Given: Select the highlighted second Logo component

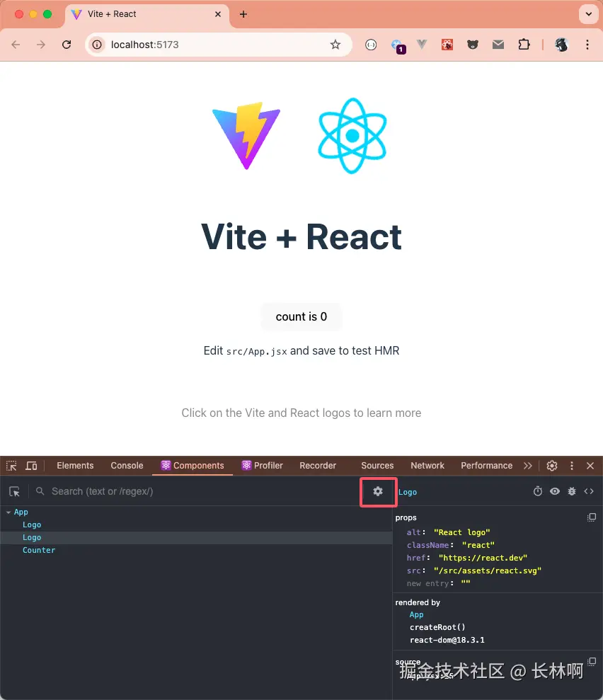Looking at the screenshot, I should (x=32, y=537).
